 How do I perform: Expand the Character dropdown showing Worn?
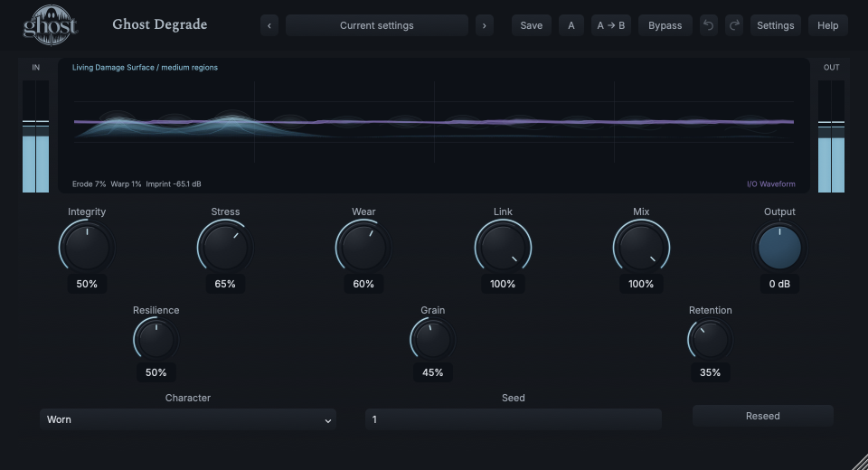coord(188,419)
